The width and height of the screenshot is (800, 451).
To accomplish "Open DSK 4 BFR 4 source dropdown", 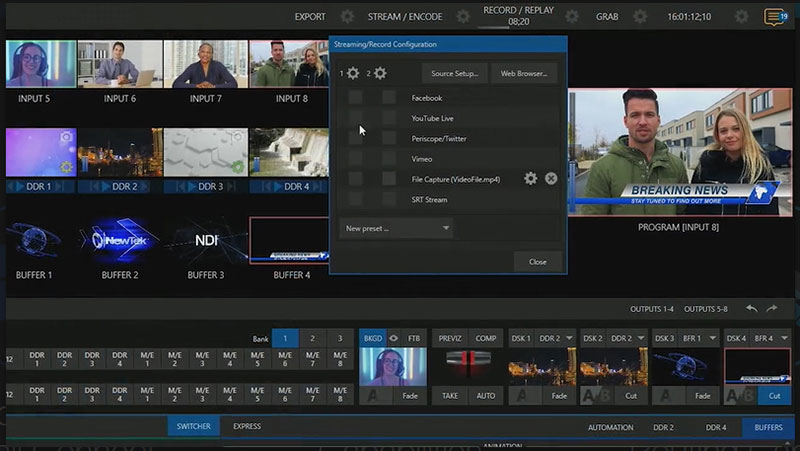I will pos(783,338).
